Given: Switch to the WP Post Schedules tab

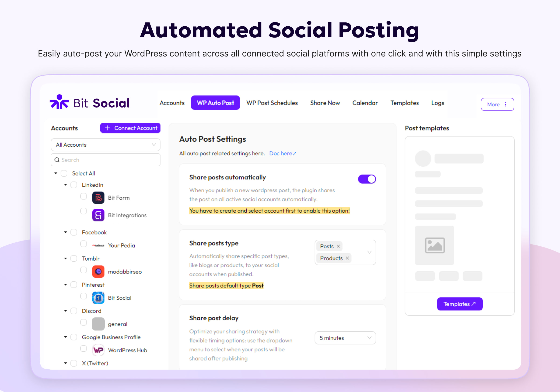Looking at the screenshot, I should 272,103.
